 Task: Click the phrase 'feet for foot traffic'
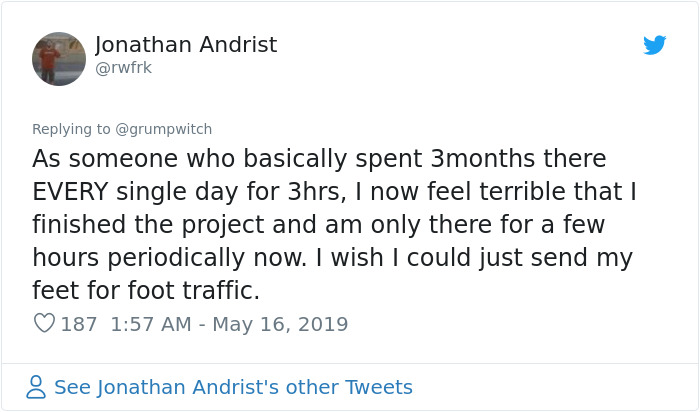click(x=146, y=291)
